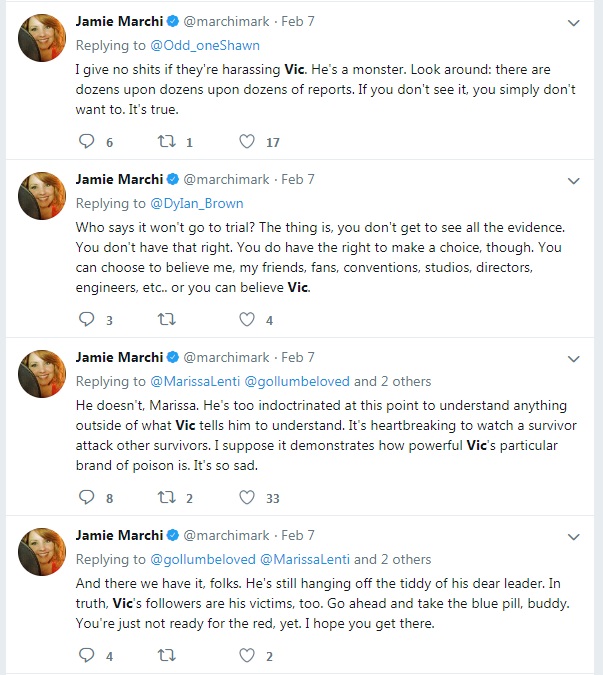Retweet the last tweet about dear leader

167,655
